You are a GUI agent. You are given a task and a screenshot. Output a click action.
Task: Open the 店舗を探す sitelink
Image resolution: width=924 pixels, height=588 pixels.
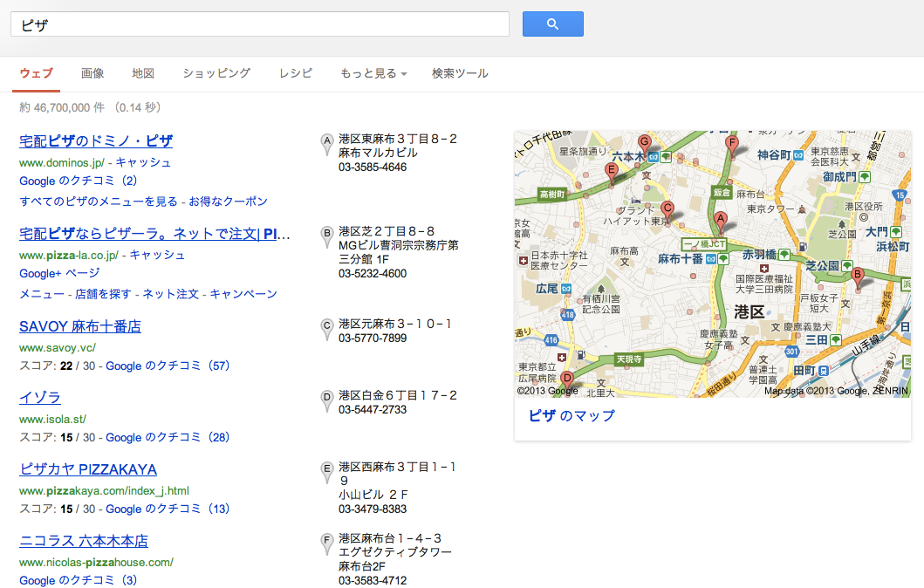pyautogui.click(x=103, y=294)
